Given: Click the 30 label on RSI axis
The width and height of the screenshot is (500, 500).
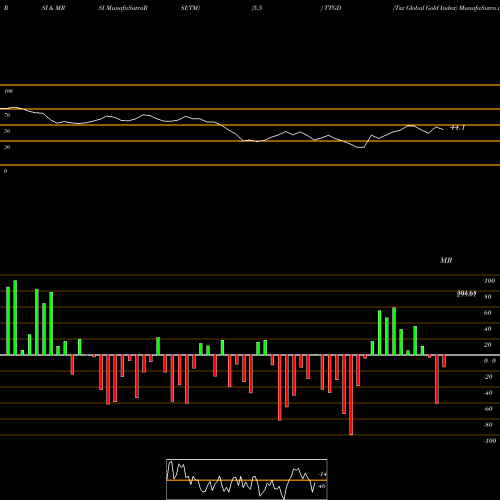Looking at the screenshot, I should [x=7, y=147].
